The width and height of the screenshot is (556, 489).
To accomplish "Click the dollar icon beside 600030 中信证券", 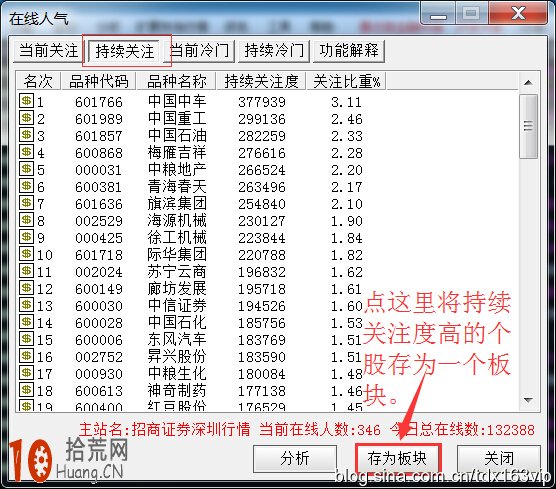I will tap(26, 305).
